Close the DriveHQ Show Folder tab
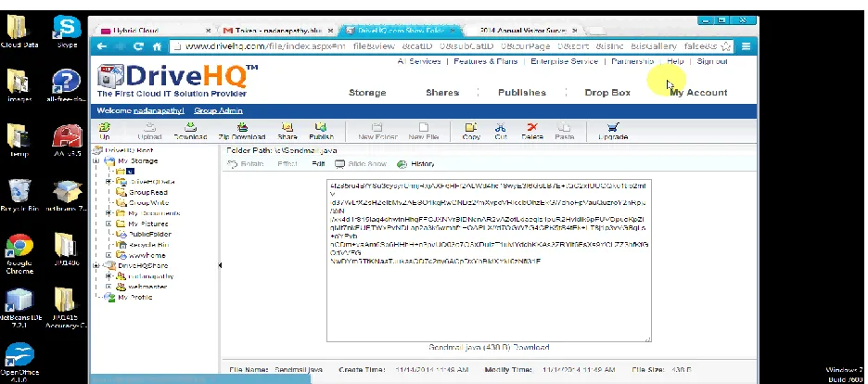The image size is (868, 384). 453,31
